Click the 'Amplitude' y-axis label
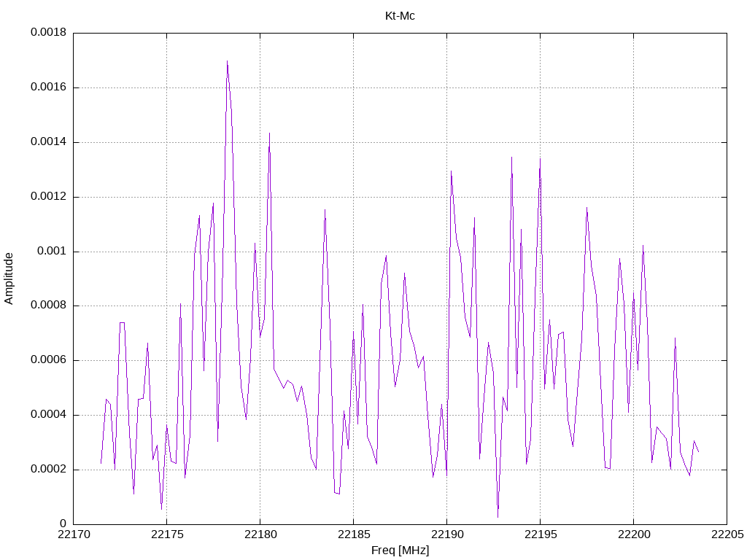Image resolution: width=747 pixels, height=560 pixels. (9, 279)
